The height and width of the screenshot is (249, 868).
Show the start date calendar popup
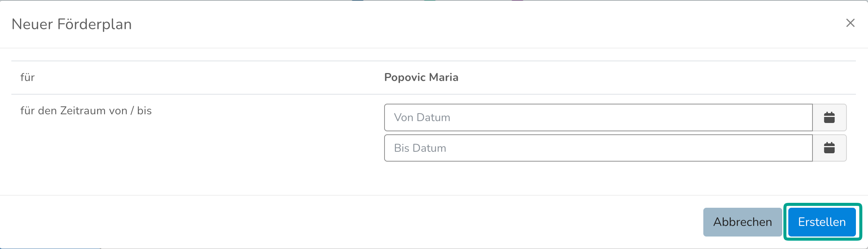click(829, 118)
